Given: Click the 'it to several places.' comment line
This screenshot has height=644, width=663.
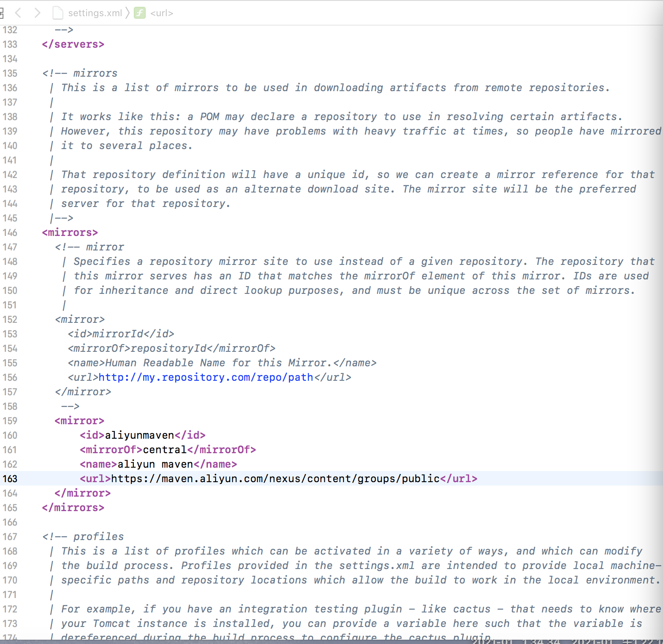Looking at the screenshot, I should click(x=127, y=146).
